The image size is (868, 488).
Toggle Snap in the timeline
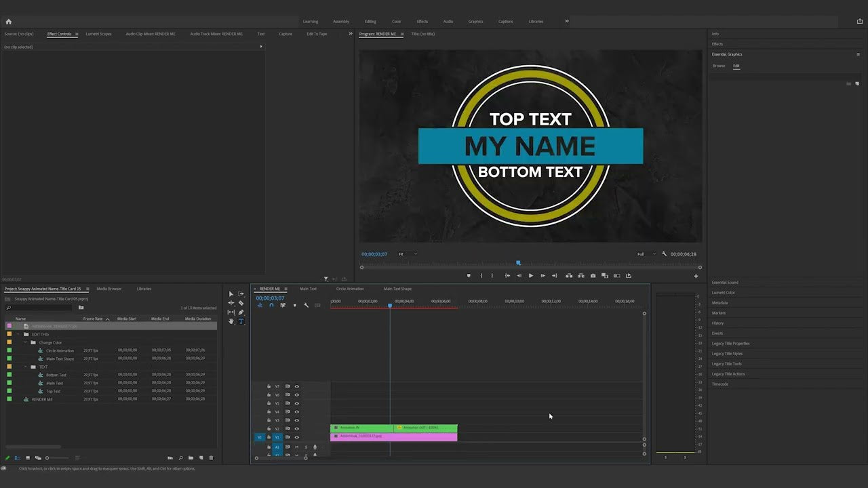tap(271, 305)
